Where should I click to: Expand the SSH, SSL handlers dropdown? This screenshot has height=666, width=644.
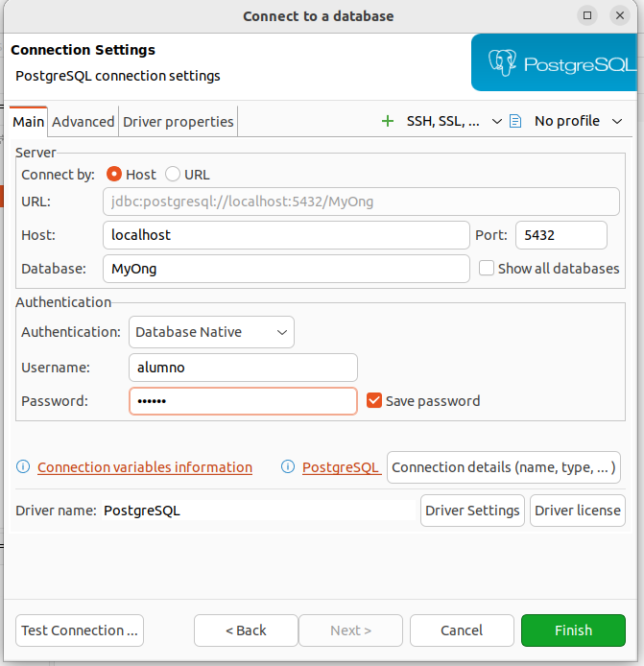point(496,121)
